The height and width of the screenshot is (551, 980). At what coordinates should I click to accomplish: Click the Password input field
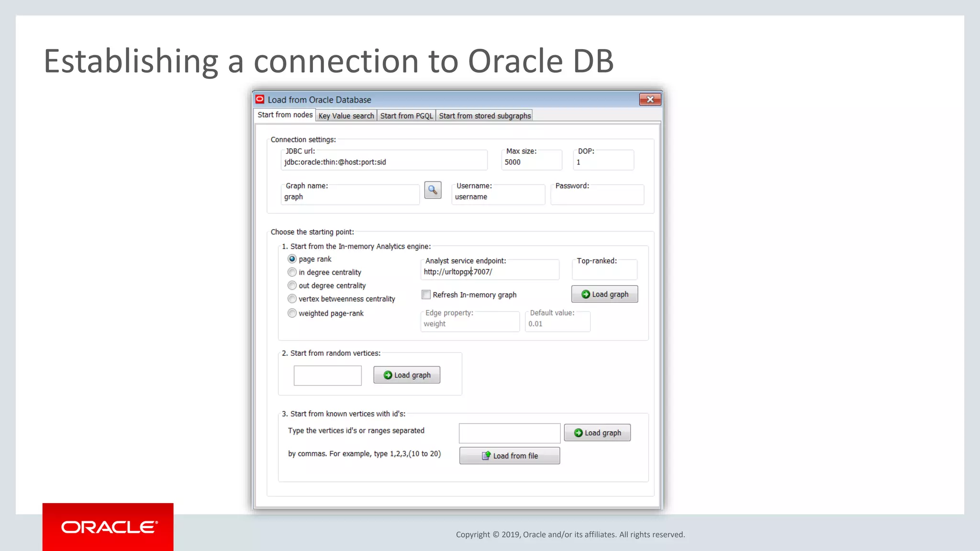point(597,197)
